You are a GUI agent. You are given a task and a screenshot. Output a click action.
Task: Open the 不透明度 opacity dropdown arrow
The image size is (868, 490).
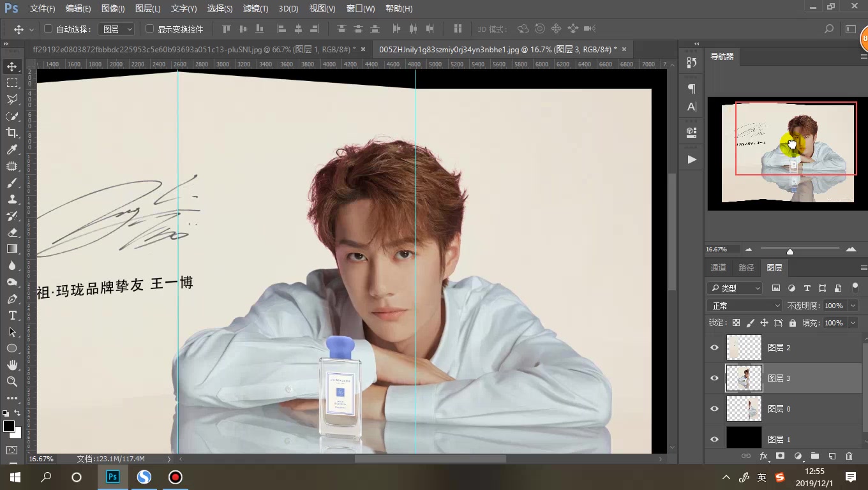tap(853, 306)
